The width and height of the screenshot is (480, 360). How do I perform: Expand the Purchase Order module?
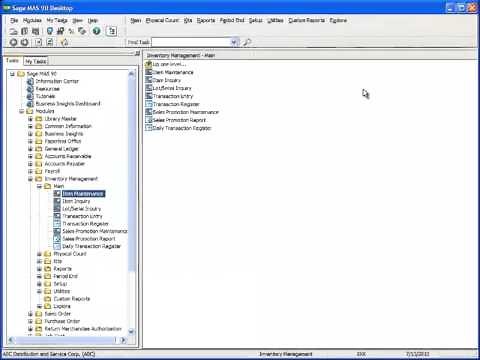(x=30, y=321)
